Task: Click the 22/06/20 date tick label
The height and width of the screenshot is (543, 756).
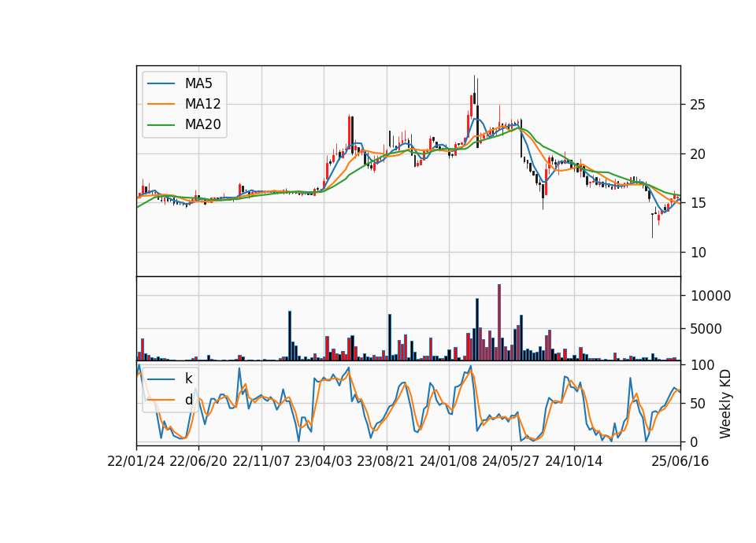Action: [198, 462]
